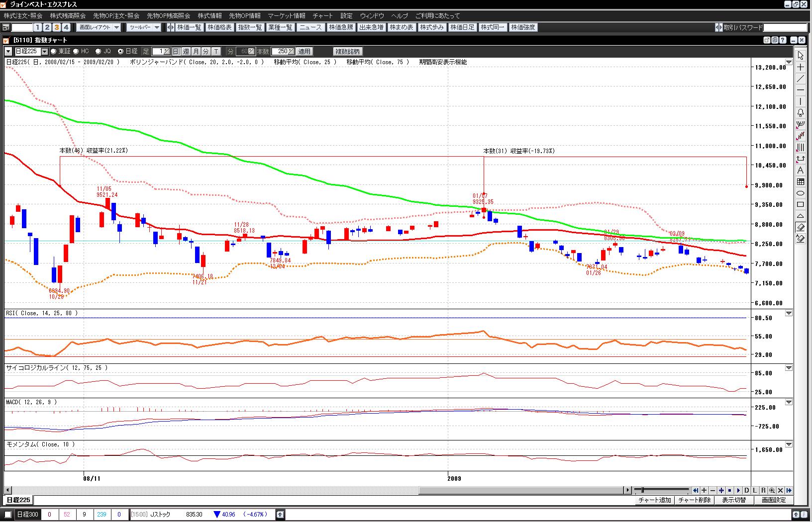Select the 東証 radio button

tap(54, 51)
